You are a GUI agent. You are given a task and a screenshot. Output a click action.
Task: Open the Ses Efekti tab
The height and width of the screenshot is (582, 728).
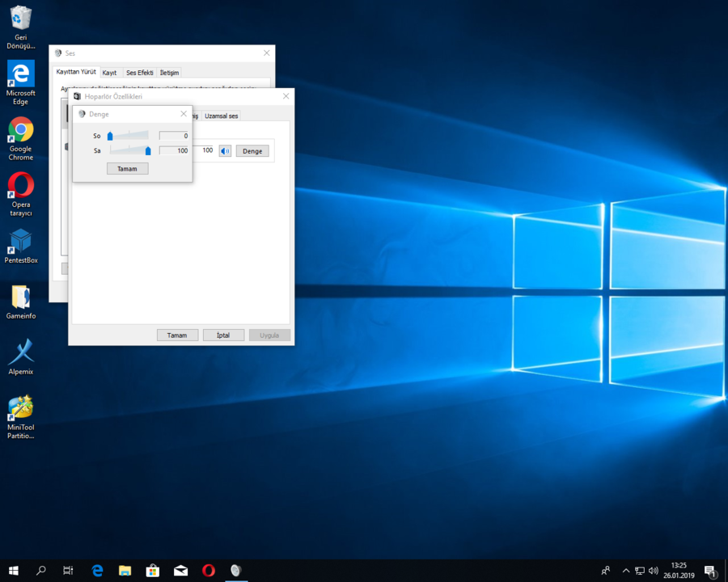[x=139, y=73]
